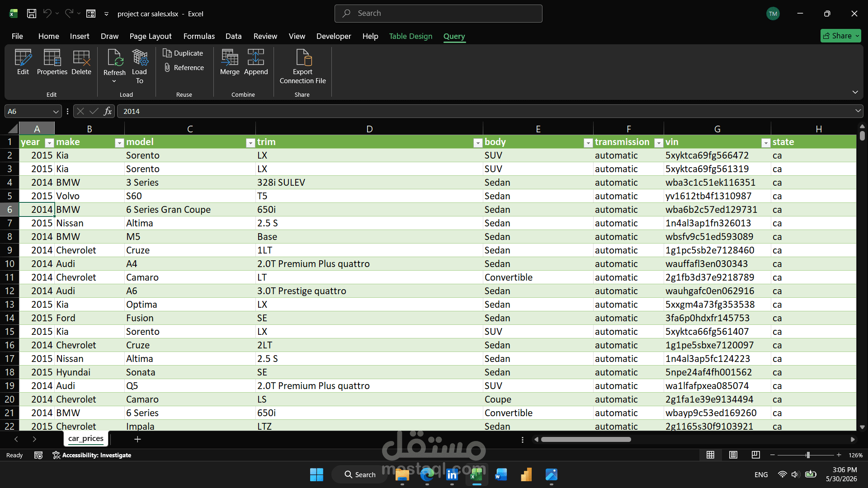Click the Save icon in title bar
Screen dimensions: 868x488
point(32,14)
